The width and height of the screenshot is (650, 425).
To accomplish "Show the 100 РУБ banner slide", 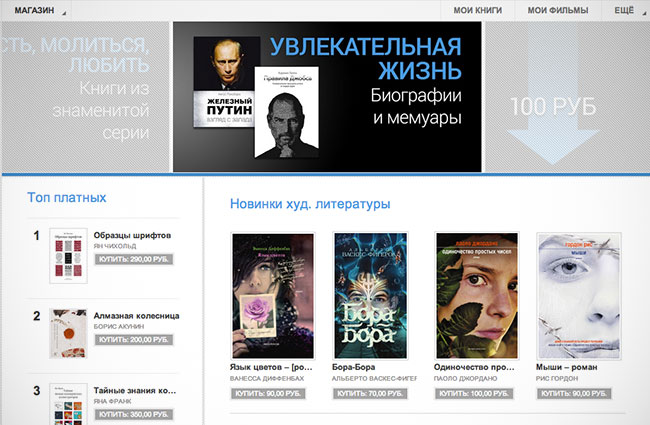I will (568, 97).
